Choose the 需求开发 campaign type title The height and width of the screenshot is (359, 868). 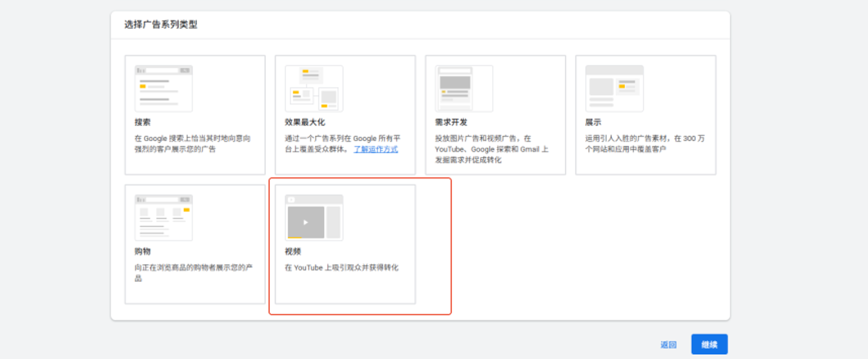[451, 123]
